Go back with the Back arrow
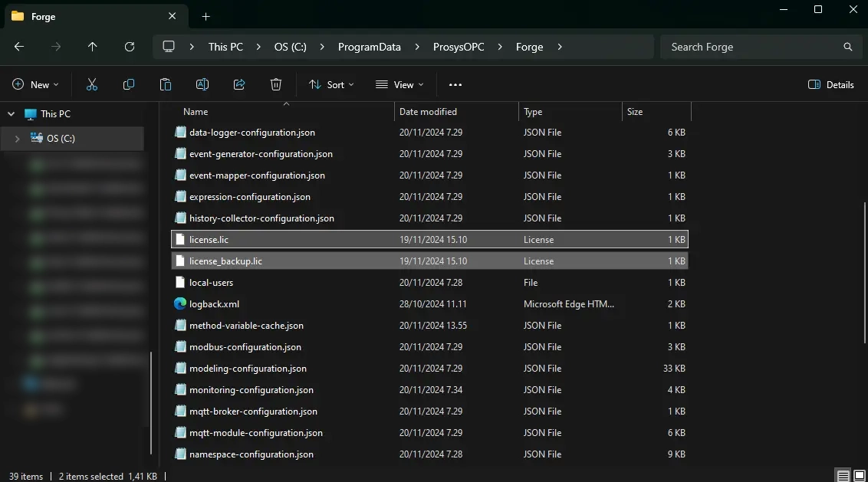This screenshot has width=868, height=482. [x=19, y=47]
